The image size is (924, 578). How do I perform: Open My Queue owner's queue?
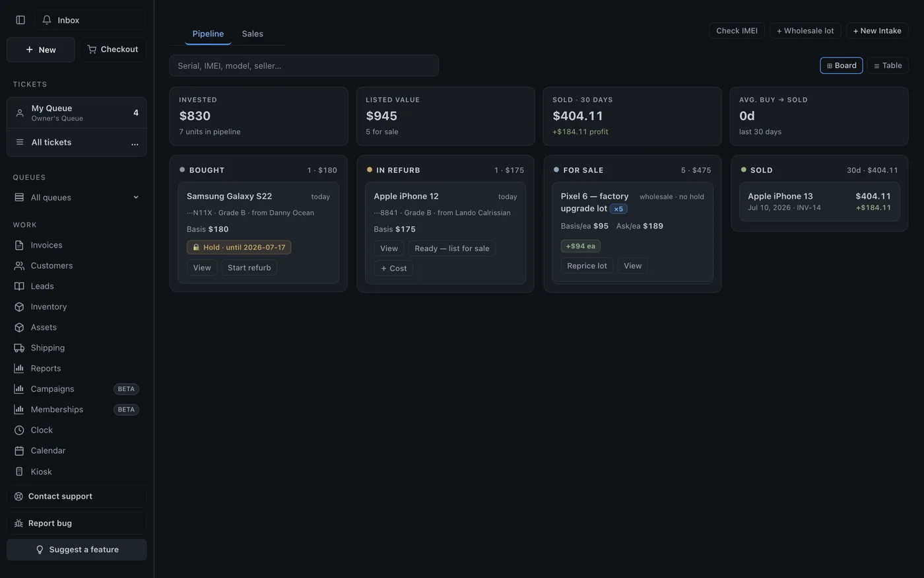point(77,113)
